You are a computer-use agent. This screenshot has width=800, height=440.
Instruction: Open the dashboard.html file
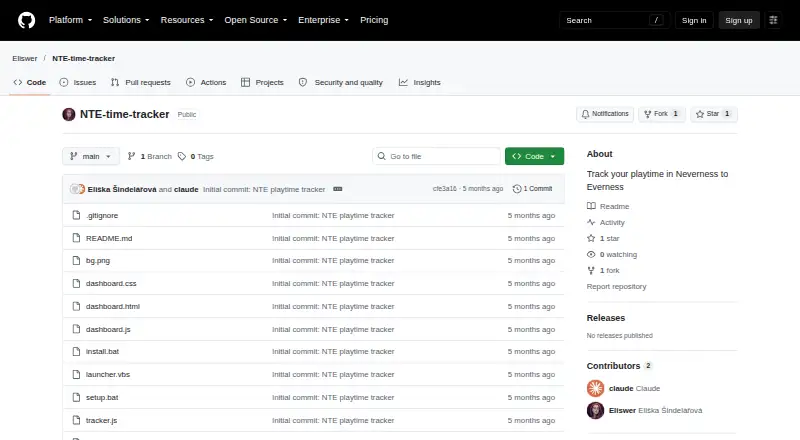113,306
